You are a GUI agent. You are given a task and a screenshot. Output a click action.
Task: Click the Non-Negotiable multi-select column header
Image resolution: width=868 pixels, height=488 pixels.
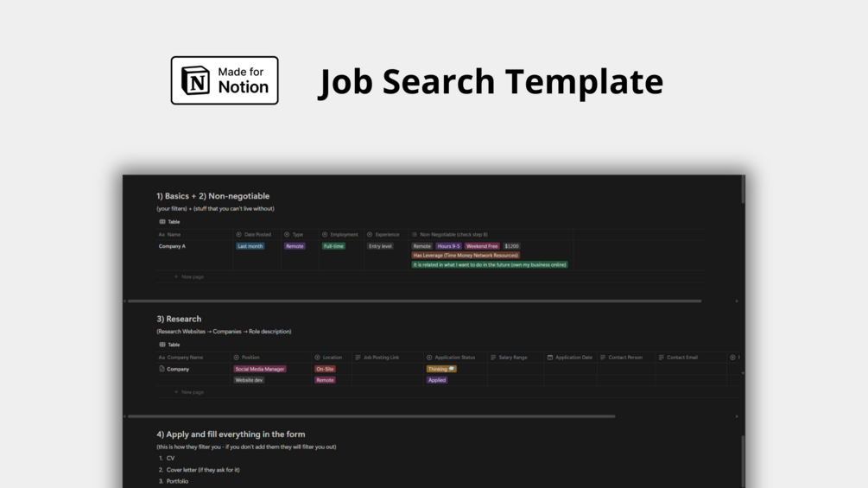click(449, 235)
